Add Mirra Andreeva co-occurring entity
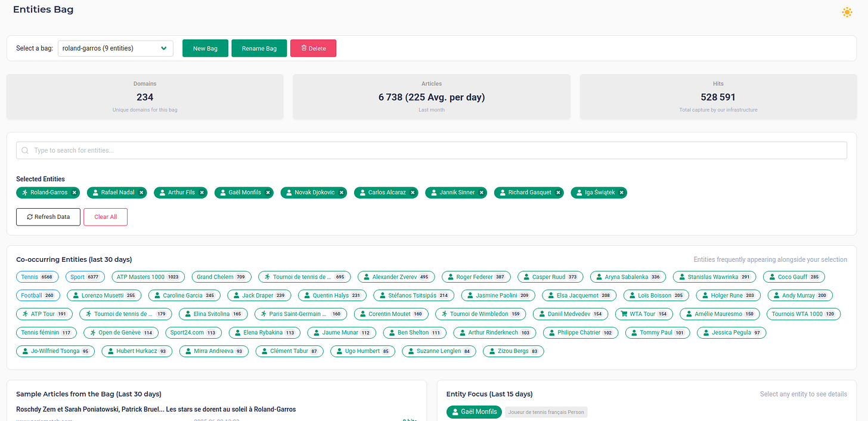This screenshot has width=868, height=421. click(x=215, y=351)
